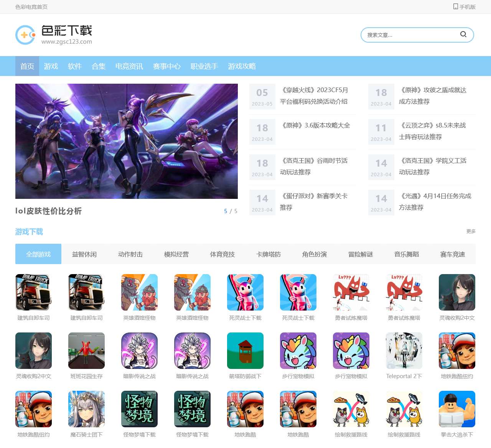Viewport: 491px width, 448px height.
Task: Open the 蛋仔派对 新赛季关卡 article
Action: point(314,202)
